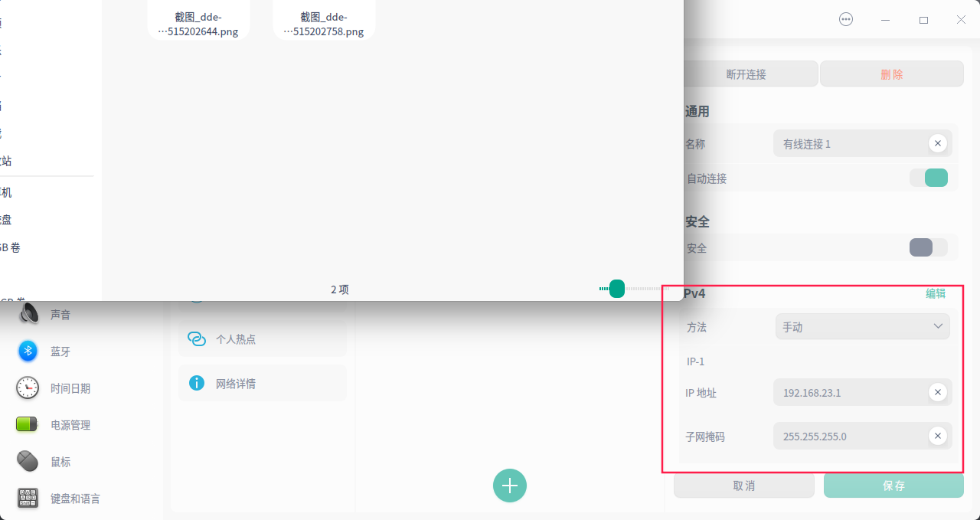Click the red 删除 delete button
This screenshot has width=980, height=520.
[x=892, y=74]
